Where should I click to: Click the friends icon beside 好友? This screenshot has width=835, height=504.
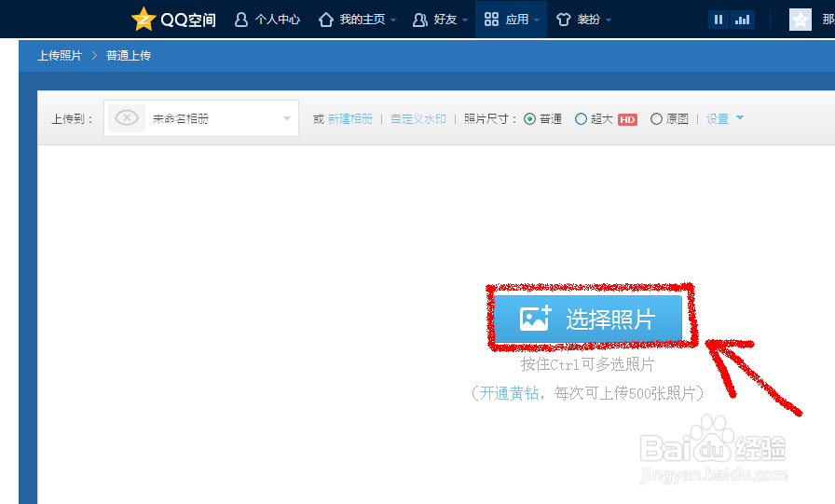coord(420,20)
